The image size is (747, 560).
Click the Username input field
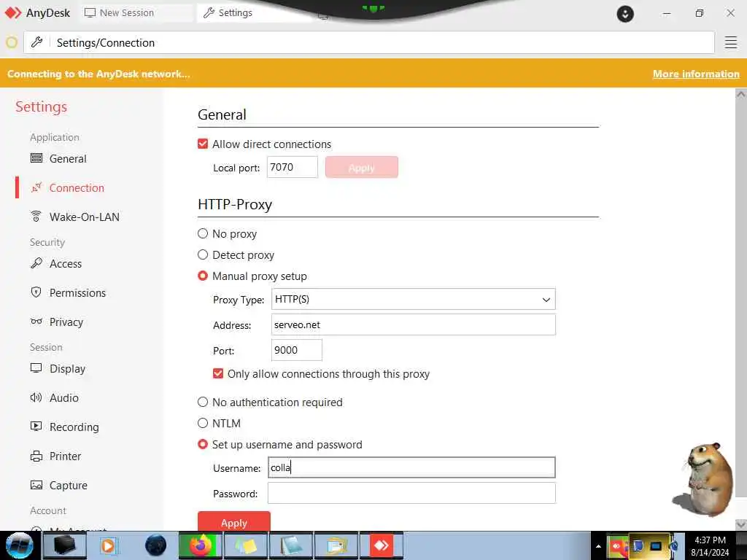click(x=411, y=467)
